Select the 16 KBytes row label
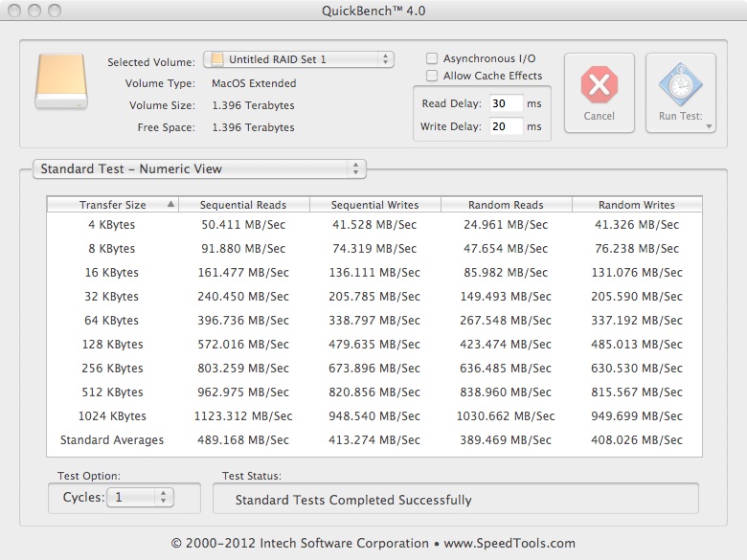This screenshot has height=560, width=747. tap(111, 273)
